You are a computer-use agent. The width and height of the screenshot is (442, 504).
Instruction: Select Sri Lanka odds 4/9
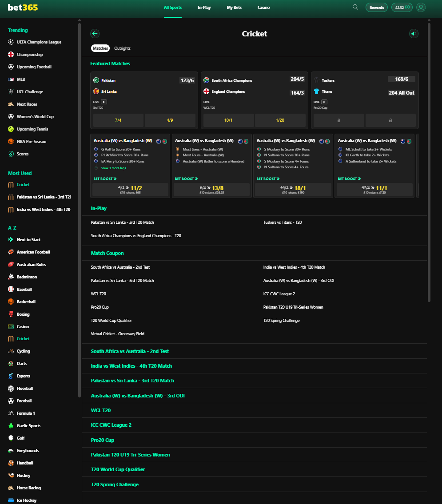click(170, 120)
